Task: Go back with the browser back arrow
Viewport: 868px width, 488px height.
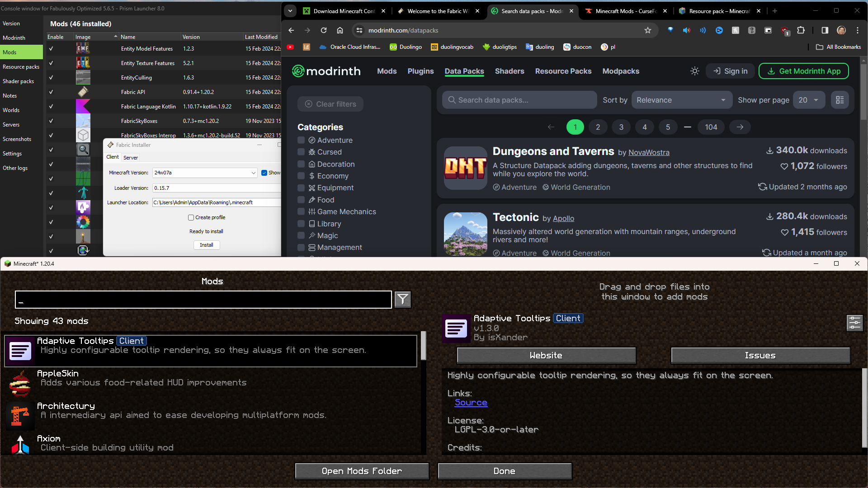Action: pos(291,30)
